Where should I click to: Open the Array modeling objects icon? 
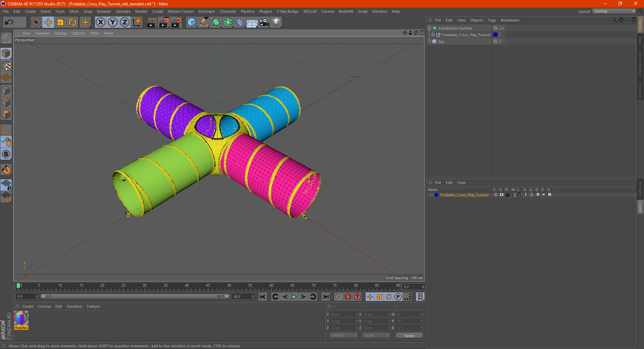[x=228, y=22]
